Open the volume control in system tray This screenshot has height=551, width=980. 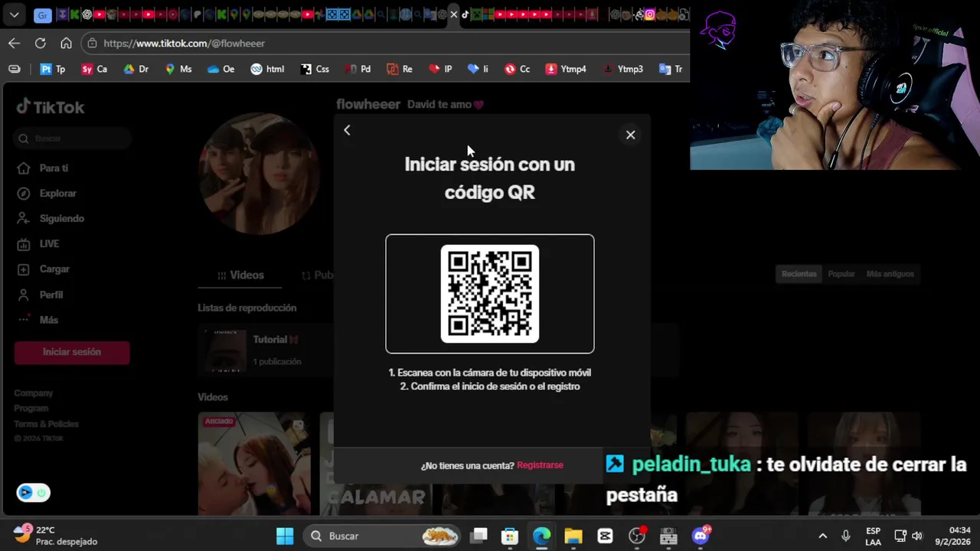click(917, 536)
